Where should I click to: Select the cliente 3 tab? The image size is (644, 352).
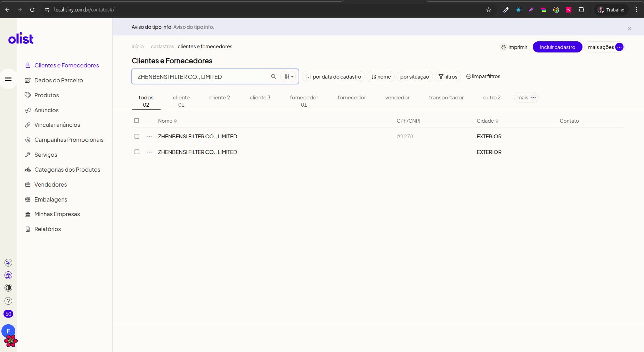[x=260, y=98]
